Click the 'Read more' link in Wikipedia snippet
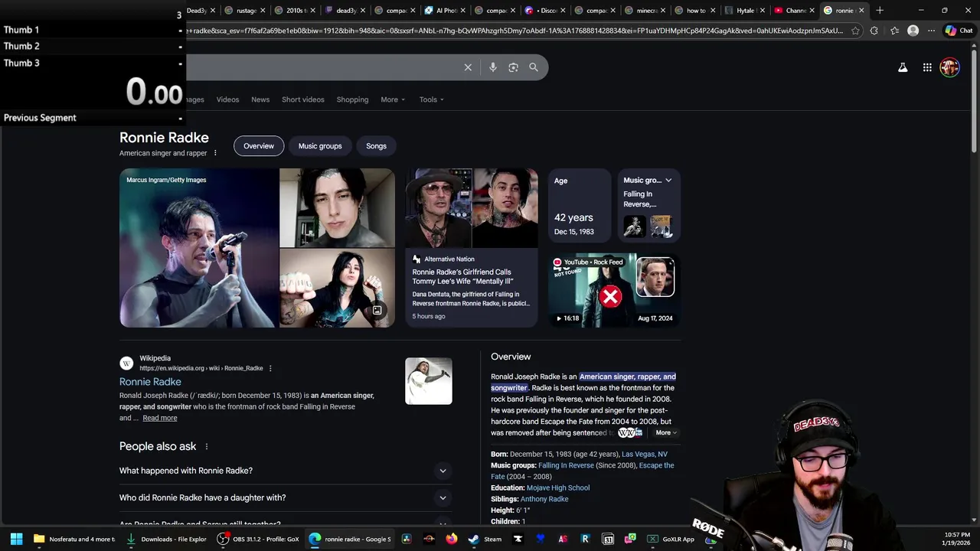The height and width of the screenshot is (551, 980). (x=160, y=418)
